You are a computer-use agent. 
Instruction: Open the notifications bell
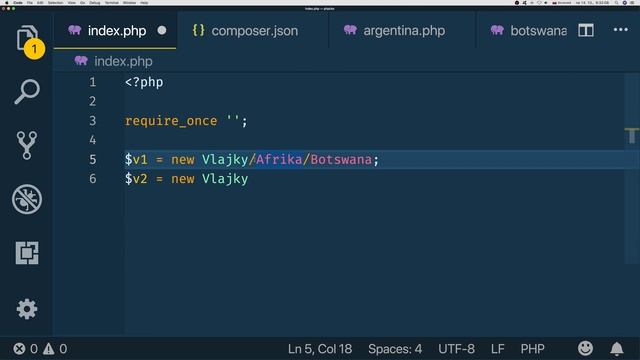pos(617,349)
